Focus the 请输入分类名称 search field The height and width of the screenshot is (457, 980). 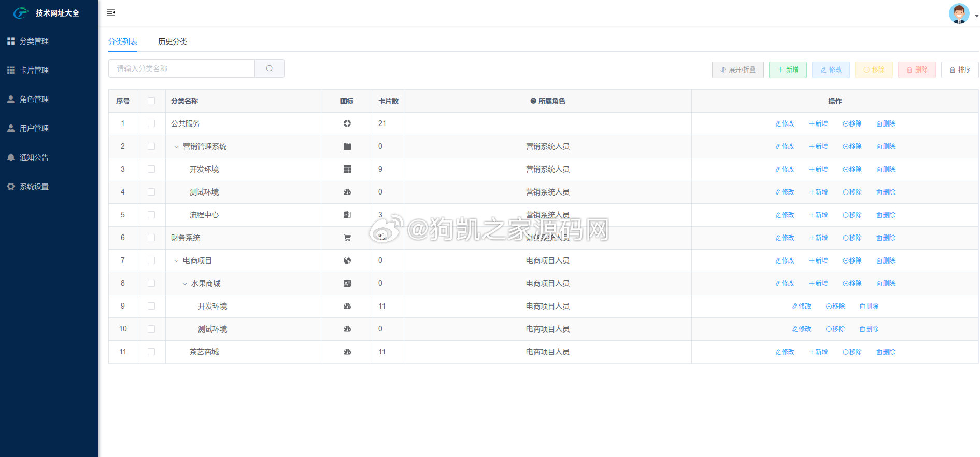pyautogui.click(x=181, y=68)
